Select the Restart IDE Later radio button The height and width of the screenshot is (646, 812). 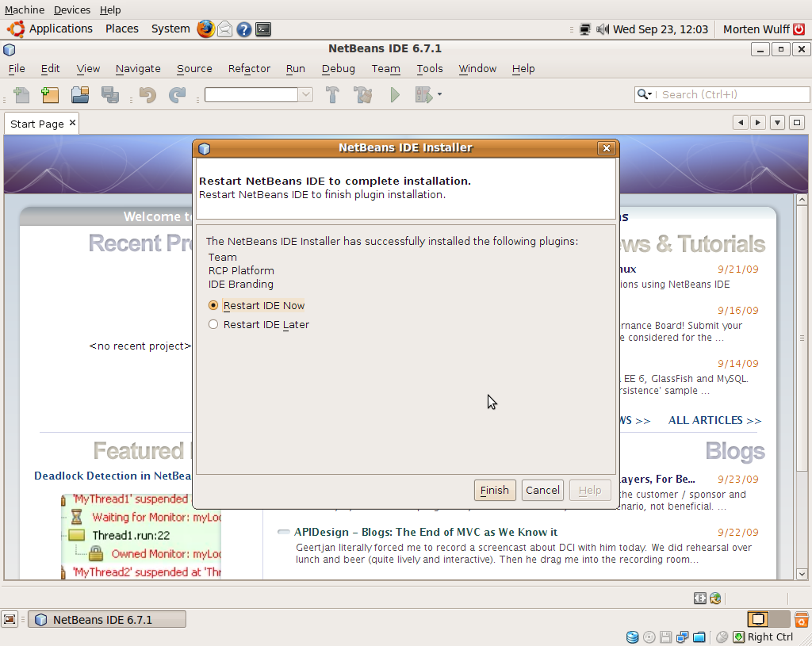(213, 324)
